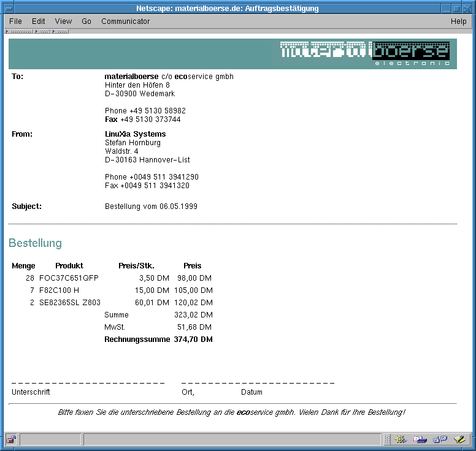Open the File menu
This screenshot has width=476, height=451.
[15, 21]
